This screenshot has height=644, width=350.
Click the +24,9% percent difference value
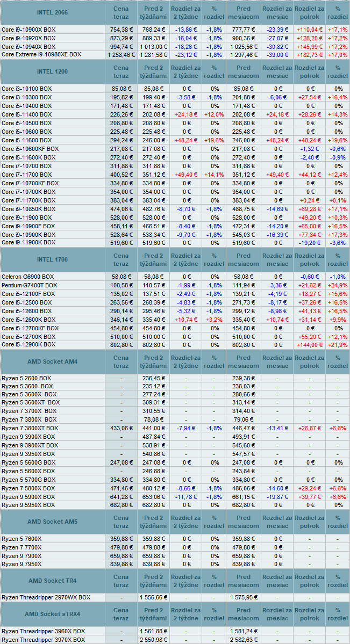tap(338, 285)
